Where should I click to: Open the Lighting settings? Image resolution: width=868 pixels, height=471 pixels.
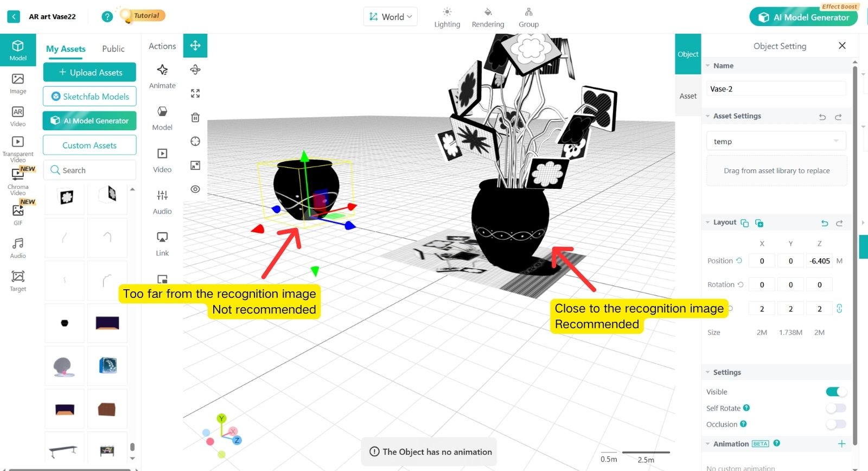click(447, 17)
